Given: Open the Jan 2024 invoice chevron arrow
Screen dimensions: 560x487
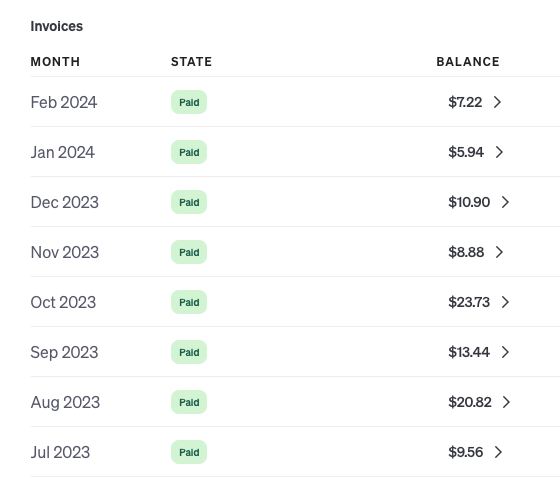Looking at the screenshot, I should point(499,152).
